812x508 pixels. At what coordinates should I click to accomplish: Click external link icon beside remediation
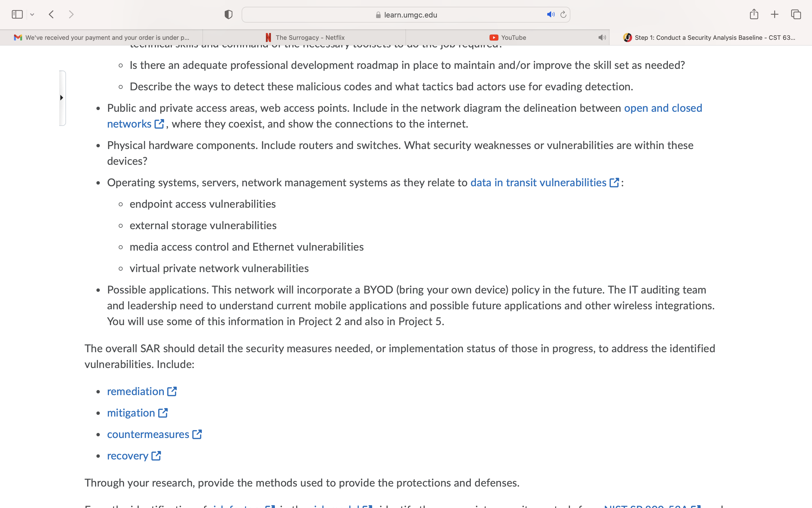[172, 391]
